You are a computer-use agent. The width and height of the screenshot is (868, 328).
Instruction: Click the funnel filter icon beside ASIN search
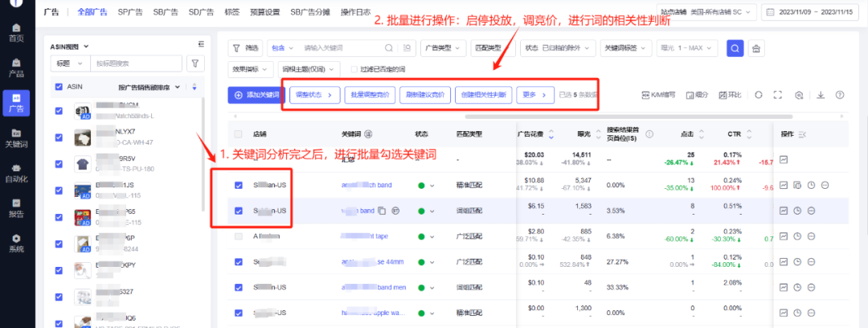194,63
